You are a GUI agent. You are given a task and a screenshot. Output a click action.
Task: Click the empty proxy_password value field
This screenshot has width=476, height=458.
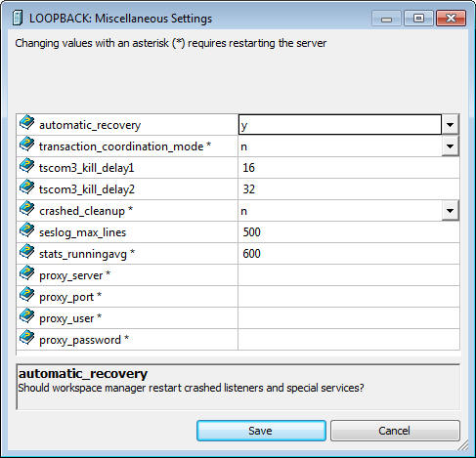pos(349,340)
